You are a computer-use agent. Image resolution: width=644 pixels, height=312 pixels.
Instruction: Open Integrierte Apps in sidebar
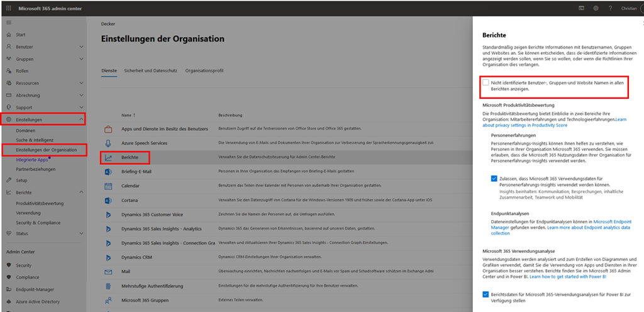pos(32,160)
